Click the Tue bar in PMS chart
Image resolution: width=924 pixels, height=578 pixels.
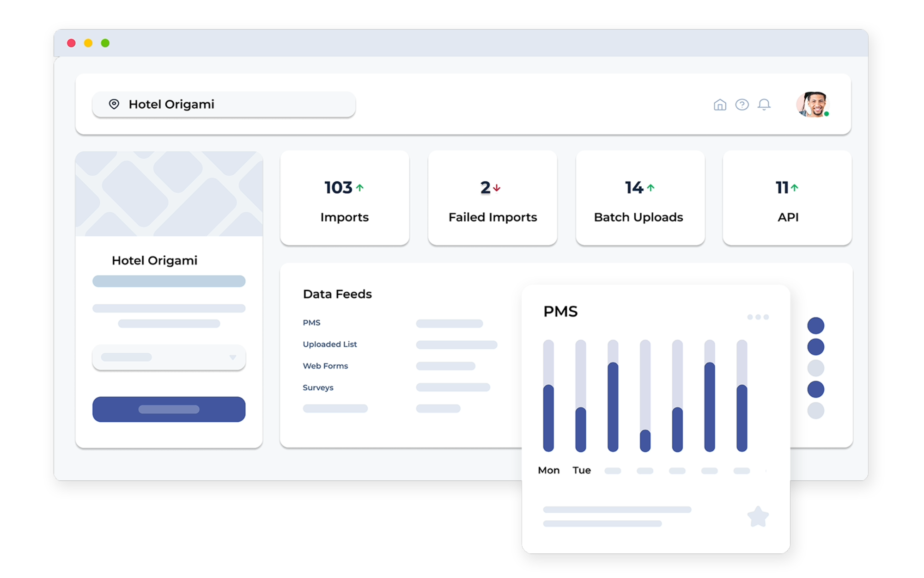coord(581,396)
